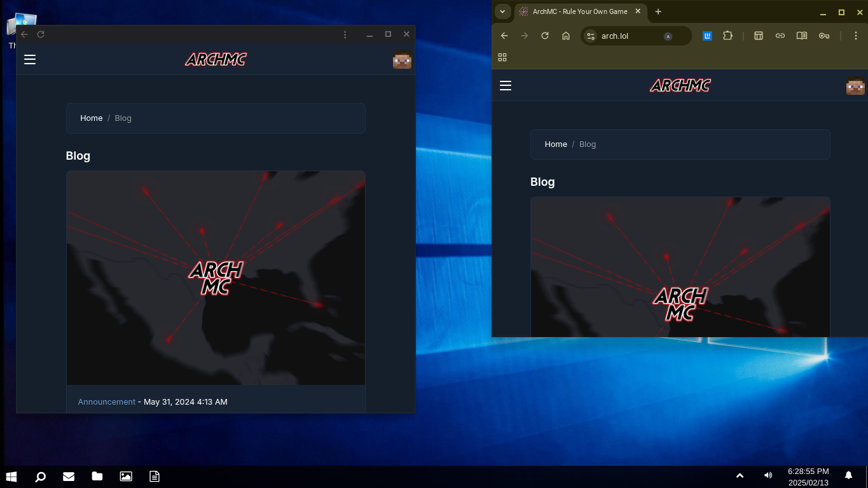
Task: Reload the left app window
Action: pyautogui.click(x=41, y=34)
